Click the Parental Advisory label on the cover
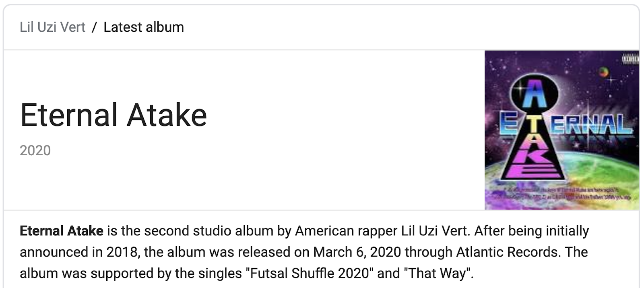Image resolution: width=644 pixels, height=288 pixels. point(630,59)
